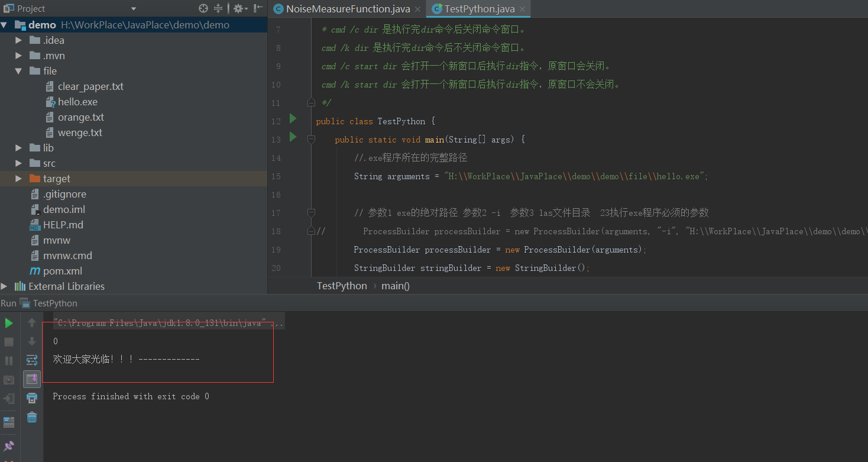Click main() in the breadcrumb bar
Screen dimensions: 868x462
(x=395, y=286)
